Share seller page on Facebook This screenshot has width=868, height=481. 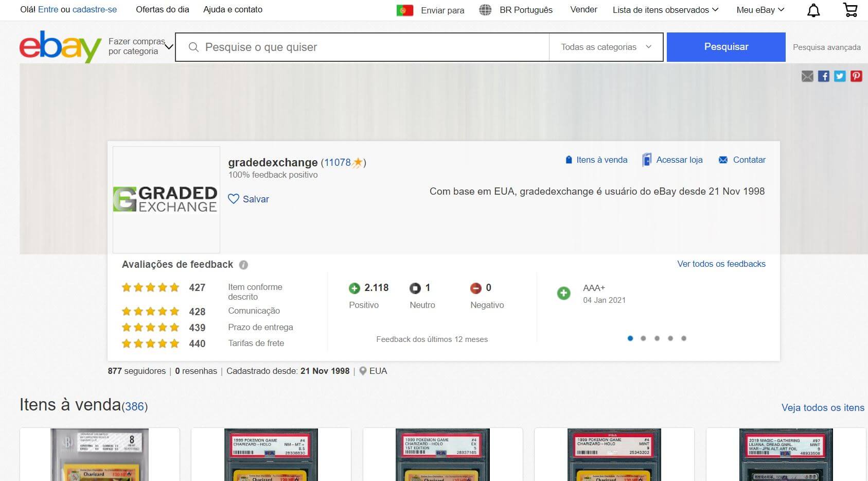[x=824, y=76]
